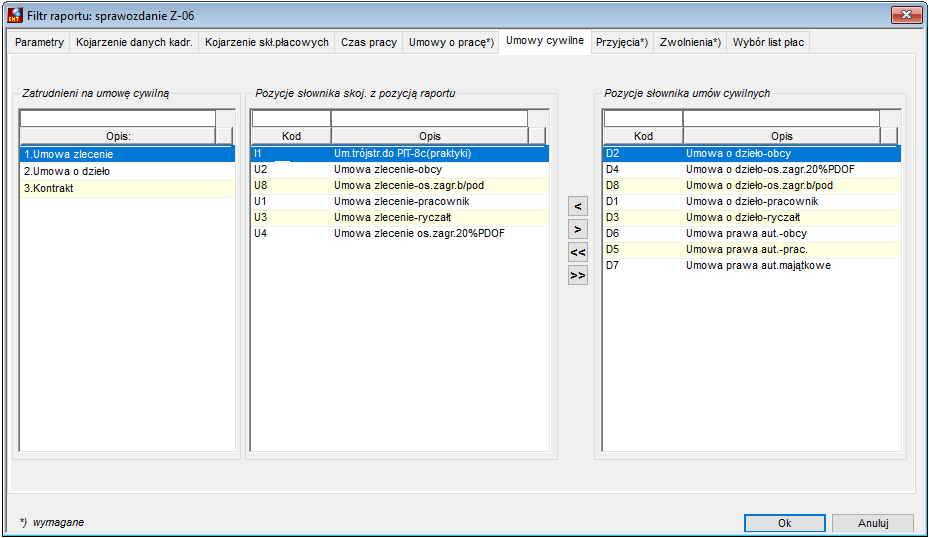Select the Umowy cywilne tab

544,41
